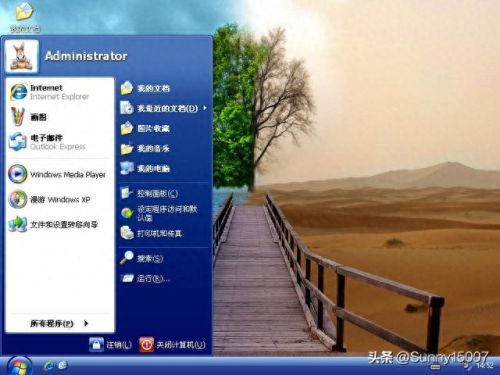Open 图片收藏 folder icon

[x=127, y=128]
